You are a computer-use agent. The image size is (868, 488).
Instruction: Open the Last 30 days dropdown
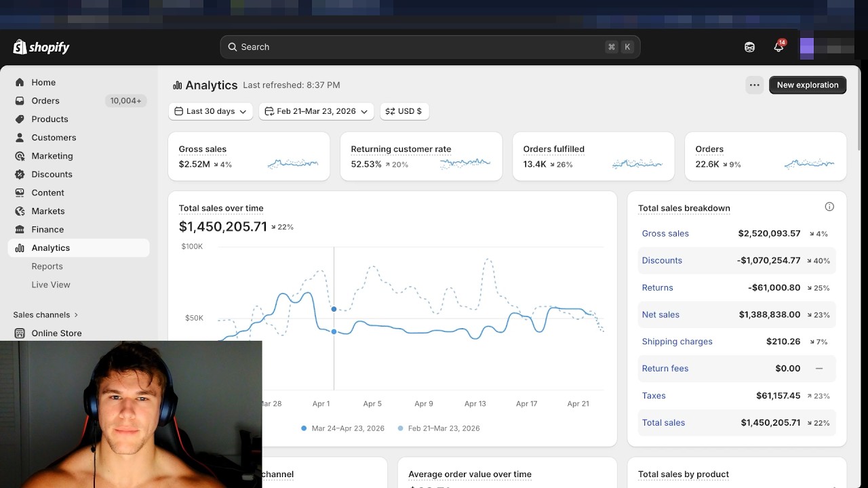click(x=210, y=111)
